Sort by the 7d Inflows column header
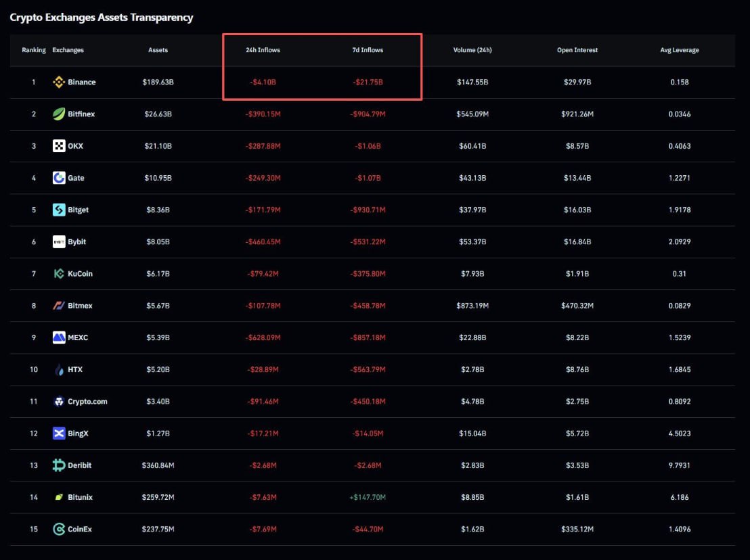Screen dimensions: 750x560 point(368,50)
